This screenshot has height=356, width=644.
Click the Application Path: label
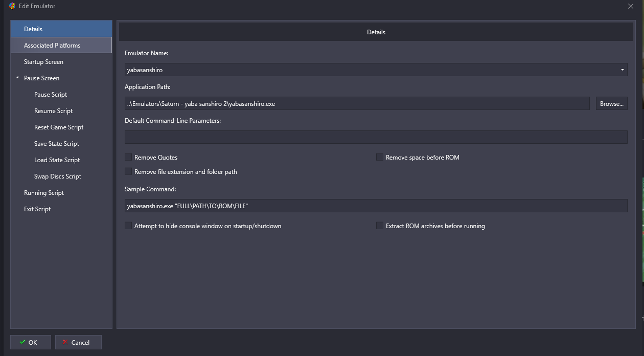[x=148, y=87]
